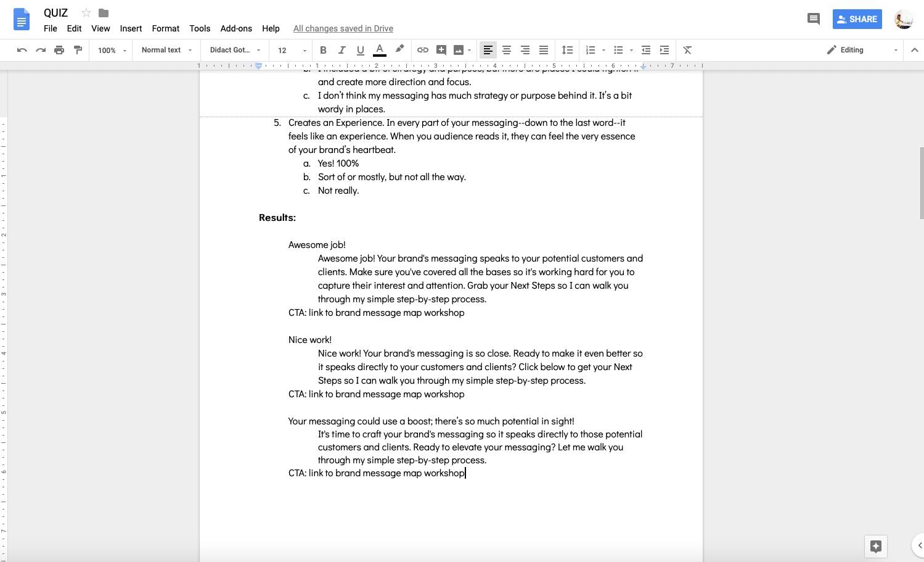Open the Tools menu

(200, 28)
